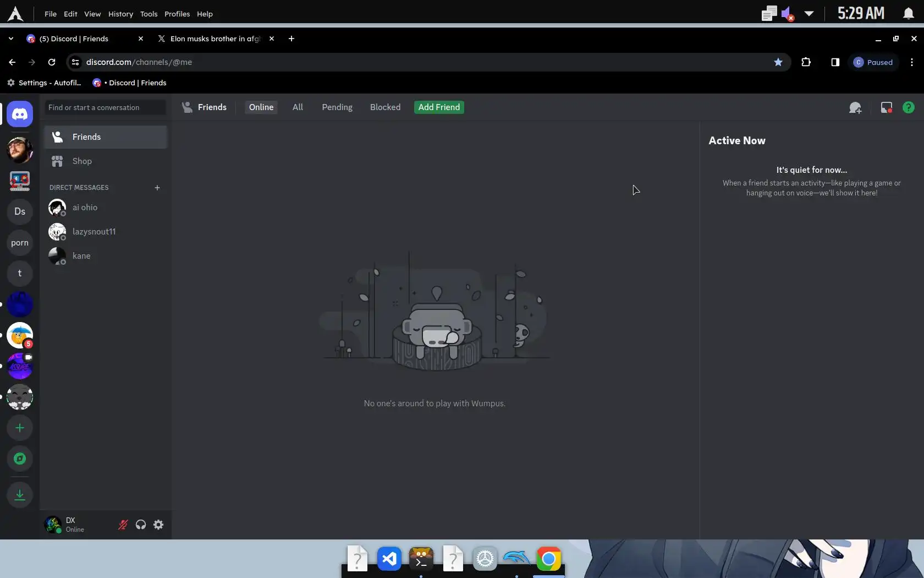Select Friends in the sidebar
Viewport: 924px width, 578px height.
click(106, 137)
